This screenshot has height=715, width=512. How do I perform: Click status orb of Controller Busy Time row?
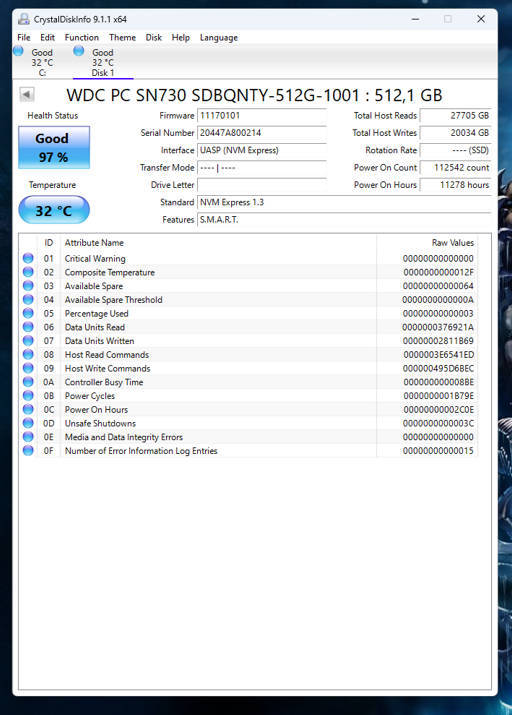tap(28, 381)
